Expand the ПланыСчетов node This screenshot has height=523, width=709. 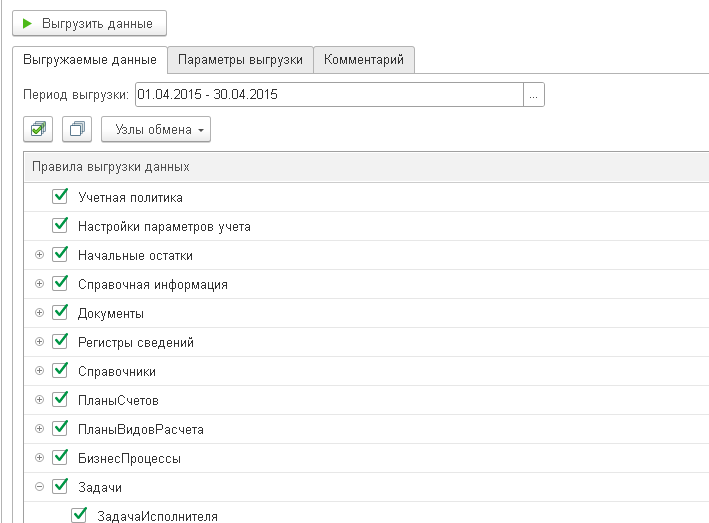39,400
